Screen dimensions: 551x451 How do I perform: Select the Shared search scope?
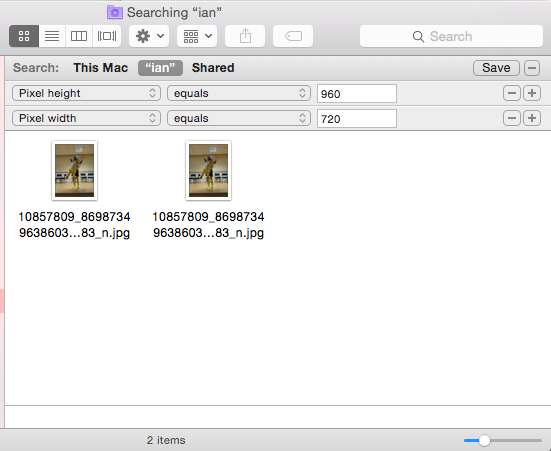tap(213, 67)
